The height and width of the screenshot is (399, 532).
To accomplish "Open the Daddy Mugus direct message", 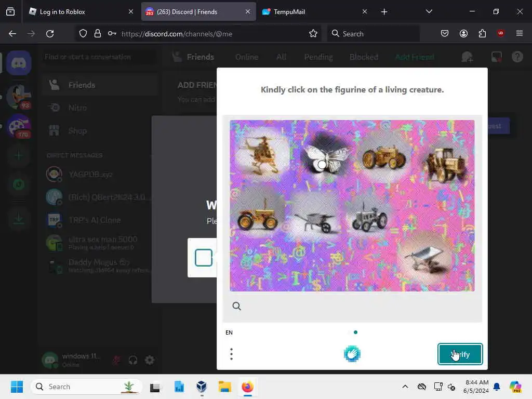I will [100, 266].
